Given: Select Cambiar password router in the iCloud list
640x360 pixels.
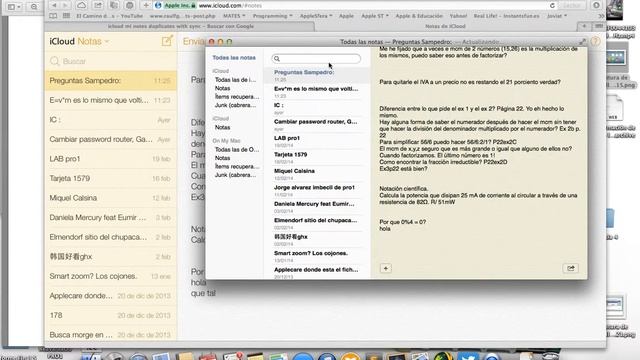Looking at the screenshot, I should tap(111, 139).
